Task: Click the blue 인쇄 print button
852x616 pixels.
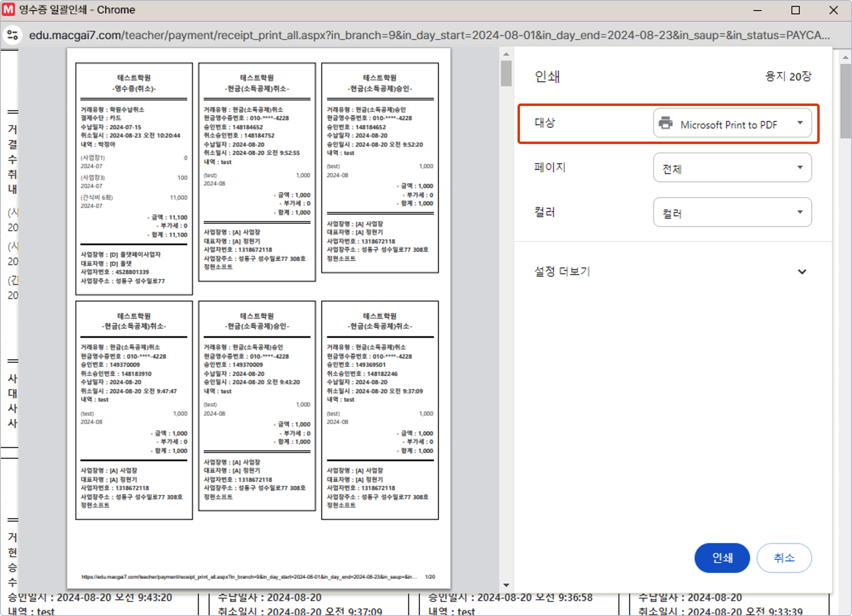Action: tap(722, 558)
